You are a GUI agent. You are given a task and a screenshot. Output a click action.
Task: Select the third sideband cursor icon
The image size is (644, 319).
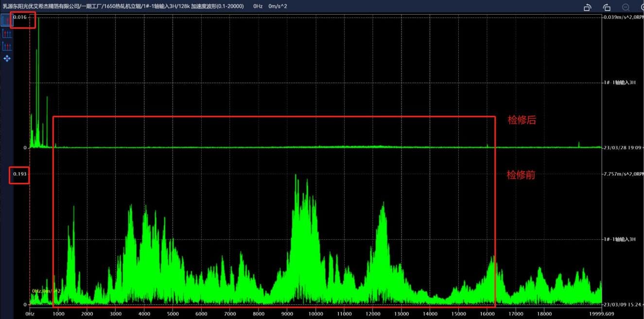pyautogui.click(x=7, y=46)
